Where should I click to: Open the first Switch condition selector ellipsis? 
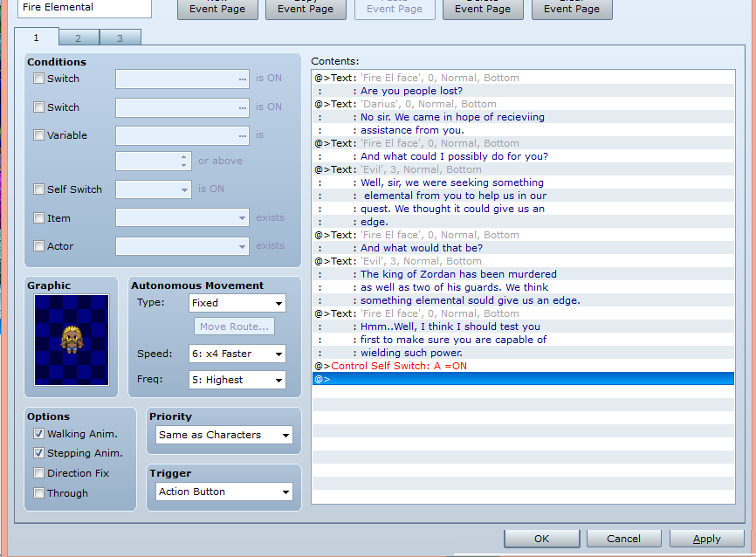coord(242,79)
